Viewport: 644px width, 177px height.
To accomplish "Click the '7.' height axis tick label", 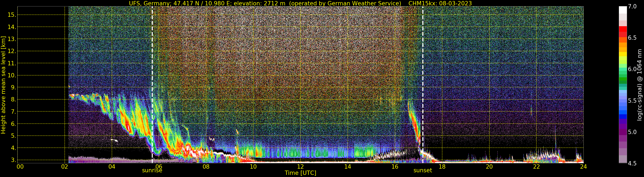I will tap(14, 112).
